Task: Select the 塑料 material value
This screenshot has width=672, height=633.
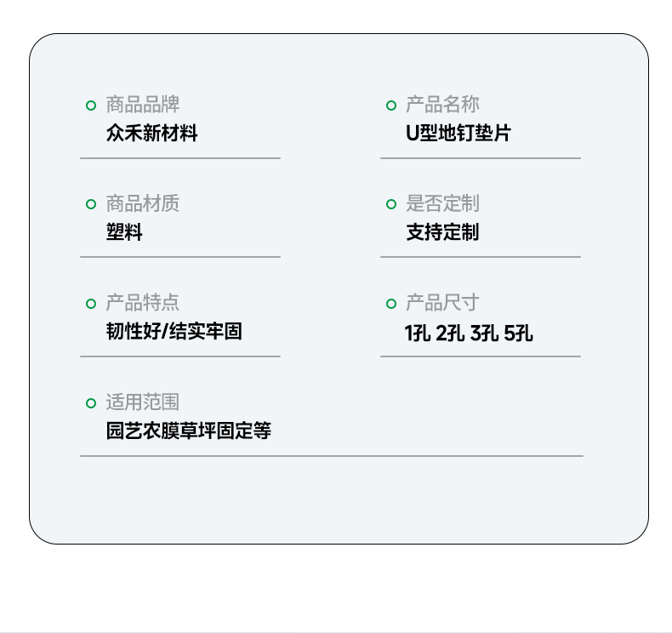Action: click(x=124, y=232)
